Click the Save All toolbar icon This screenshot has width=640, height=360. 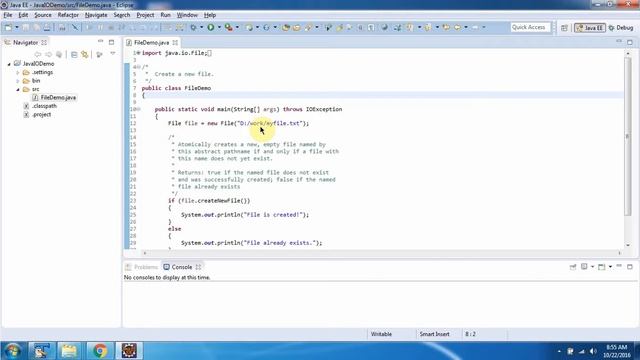click(x=36, y=27)
